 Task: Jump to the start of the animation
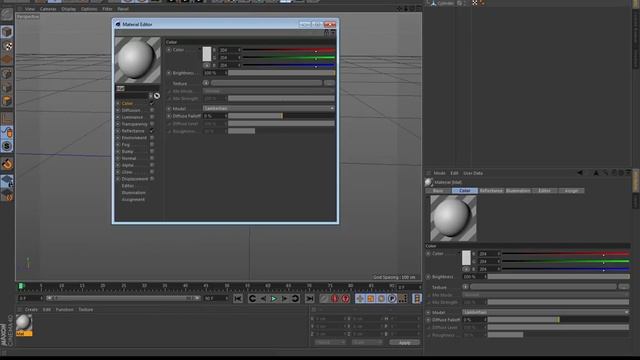pyautogui.click(x=238, y=299)
